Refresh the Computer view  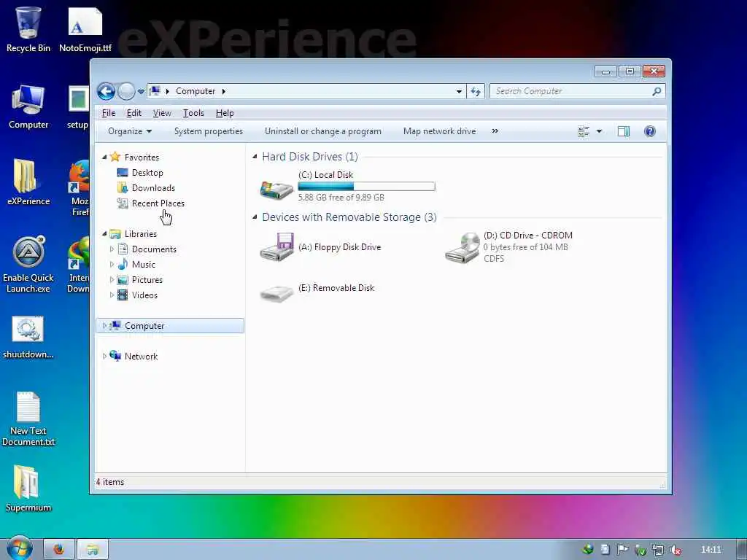tap(476, 91)
